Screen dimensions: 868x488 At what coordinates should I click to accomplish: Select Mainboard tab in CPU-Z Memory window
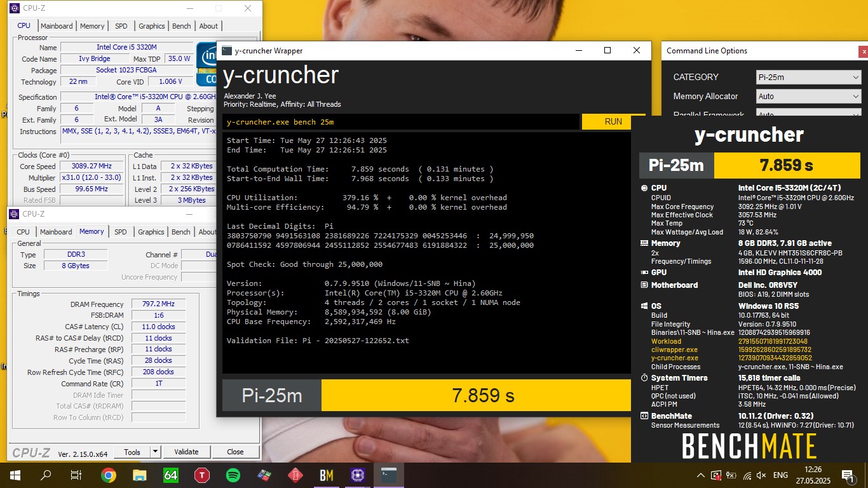(56, 232)
